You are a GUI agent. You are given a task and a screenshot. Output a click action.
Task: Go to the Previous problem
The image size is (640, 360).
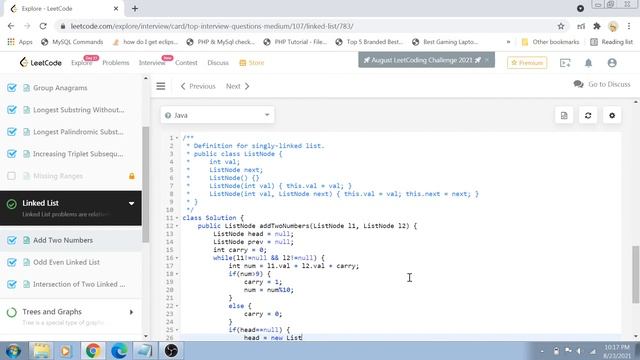click(x=198, y=86)
